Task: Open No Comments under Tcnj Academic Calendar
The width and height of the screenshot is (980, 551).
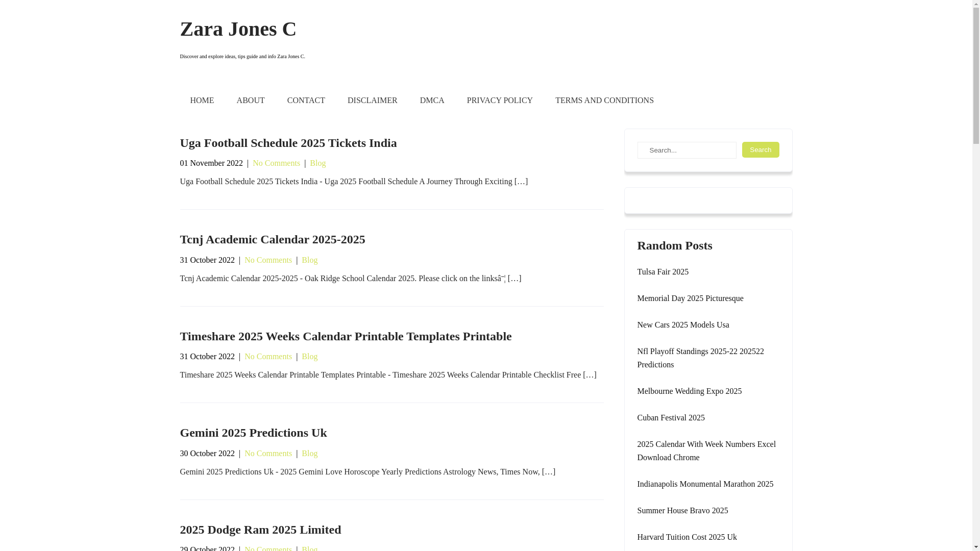Action: click(268, 260)
